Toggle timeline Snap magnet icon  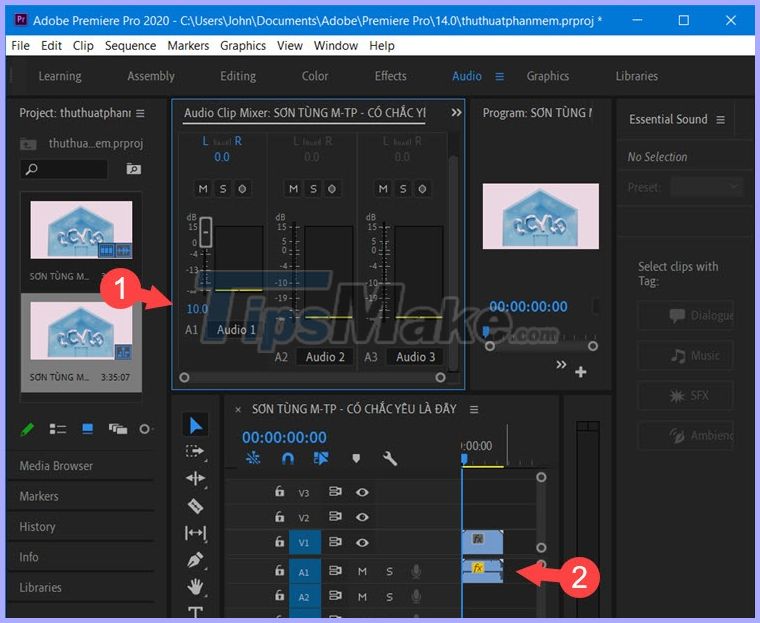[287, 458]
